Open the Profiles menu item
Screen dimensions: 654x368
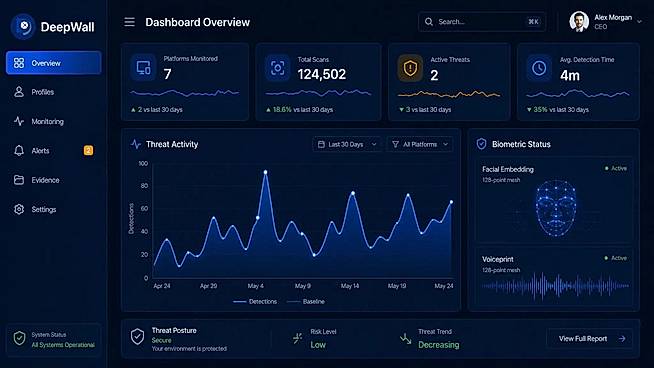pos(53,92)
